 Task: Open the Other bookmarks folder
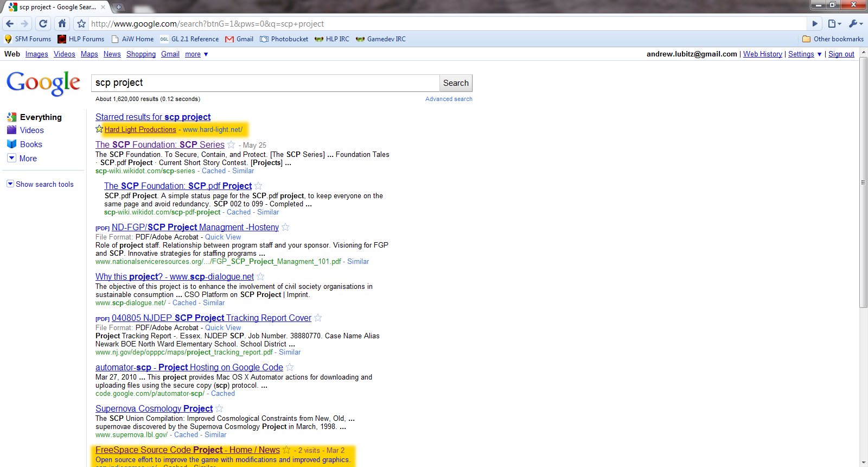click(x=833, y=39)
